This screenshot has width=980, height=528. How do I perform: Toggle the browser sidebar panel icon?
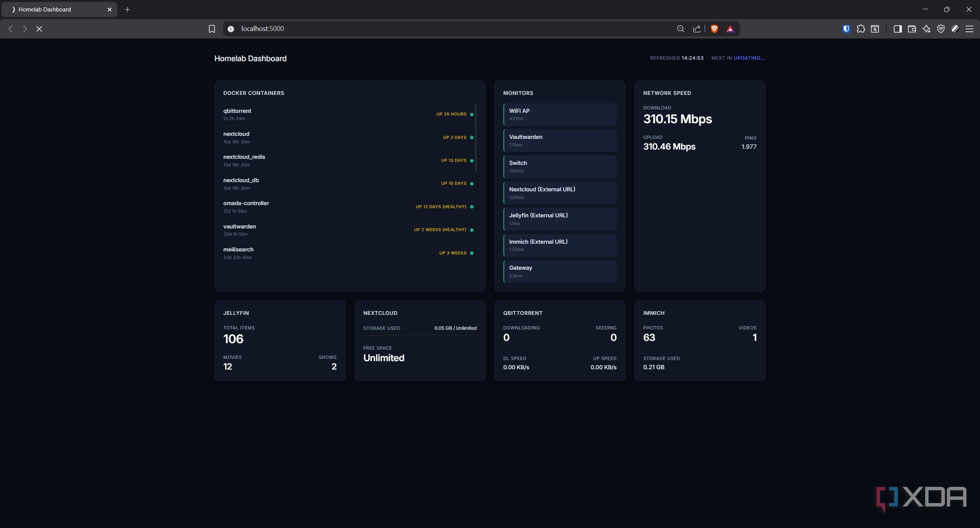(897, 29)
